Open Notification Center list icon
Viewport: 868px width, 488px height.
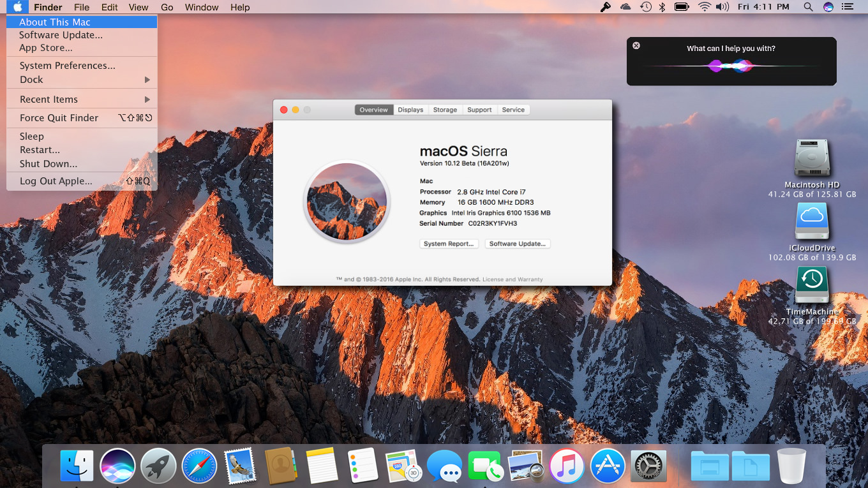click(848, 7)
